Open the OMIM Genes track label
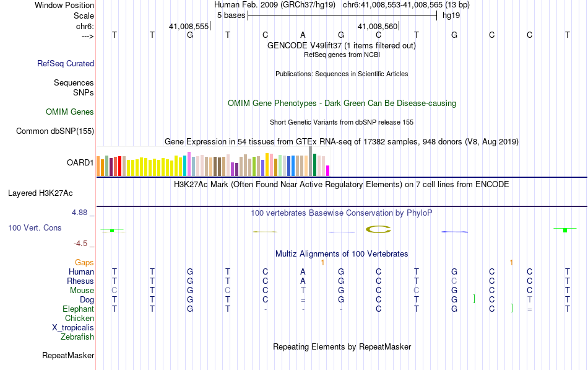 [x=70, y=112]
